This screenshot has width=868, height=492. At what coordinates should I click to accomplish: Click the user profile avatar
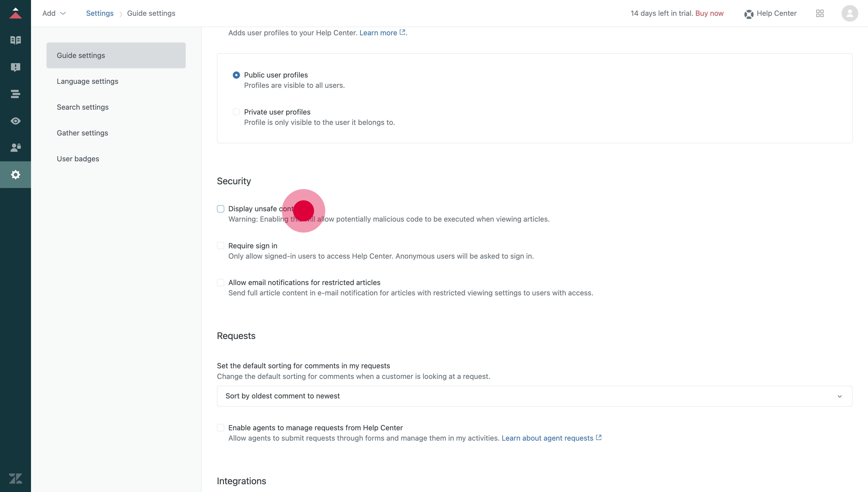(849, 13)
